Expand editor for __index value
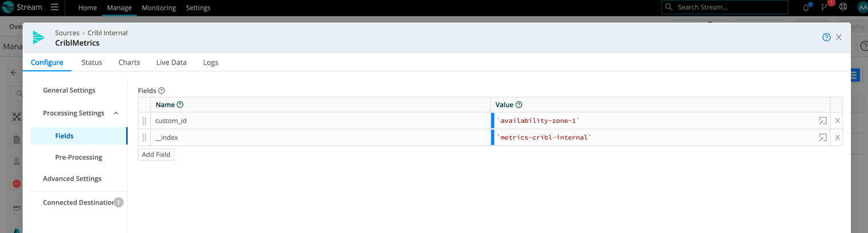Image resolution: width=868 pixels, height=233 pixels. (822, 138)
